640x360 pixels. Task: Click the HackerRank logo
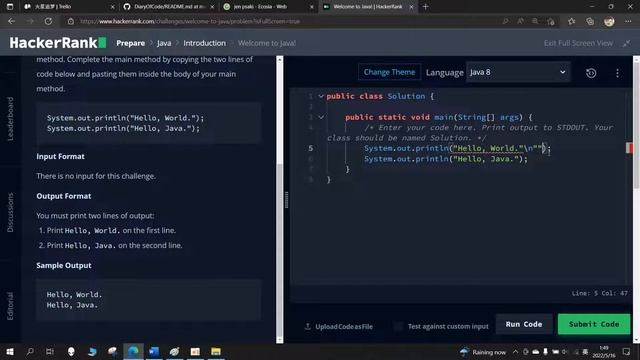pyautogui.click(x=58, y=43)
